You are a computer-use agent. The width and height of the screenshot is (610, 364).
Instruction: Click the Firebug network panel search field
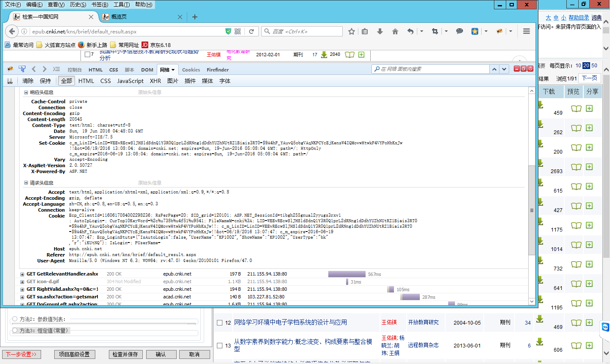tap(431, 69)
